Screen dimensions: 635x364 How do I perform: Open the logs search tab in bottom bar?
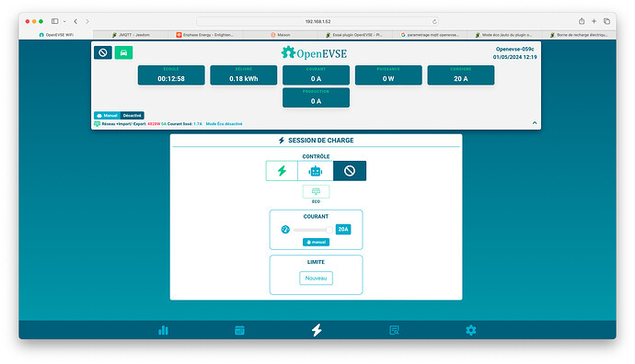394,330
